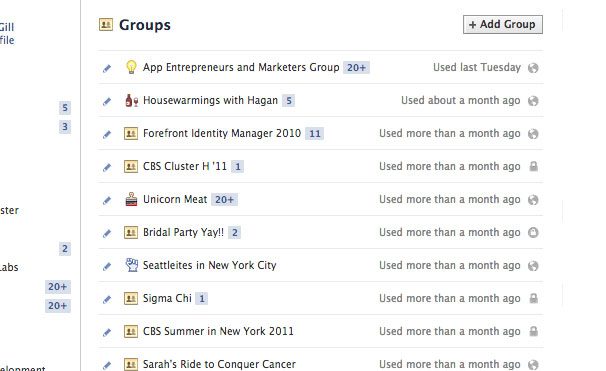This screenshot has width=606, height=371.
Task: Click the globe icon beside Used last Tuesday
Action: (533, 68)
